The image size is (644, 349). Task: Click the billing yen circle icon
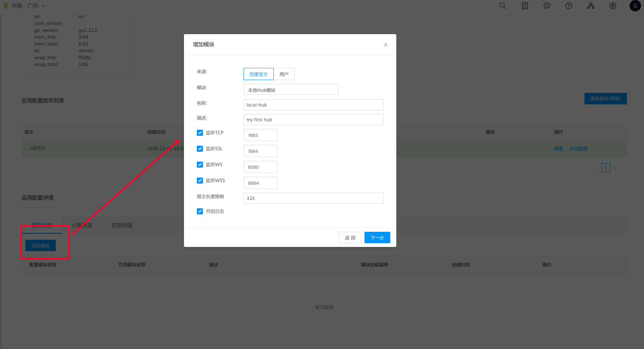coord(613,6)
